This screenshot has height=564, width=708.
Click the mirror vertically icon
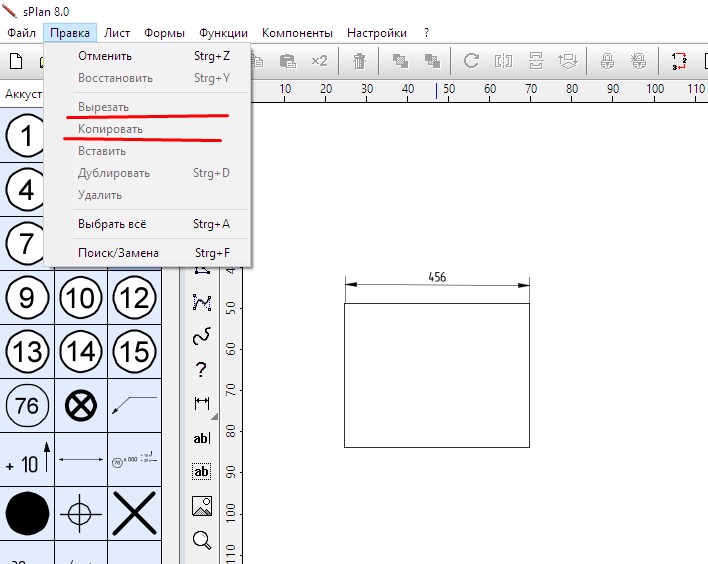[x=536, y=61]
